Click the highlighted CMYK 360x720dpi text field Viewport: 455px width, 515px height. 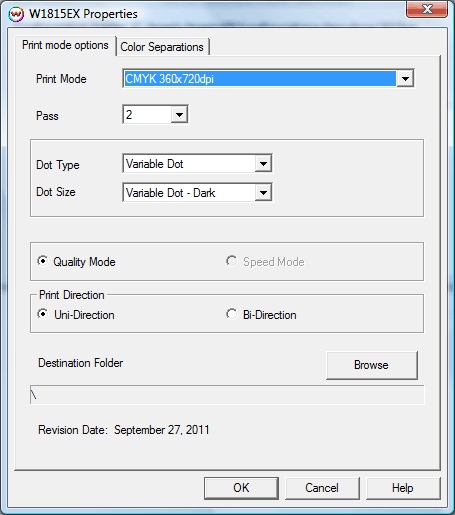click(260, 79)
